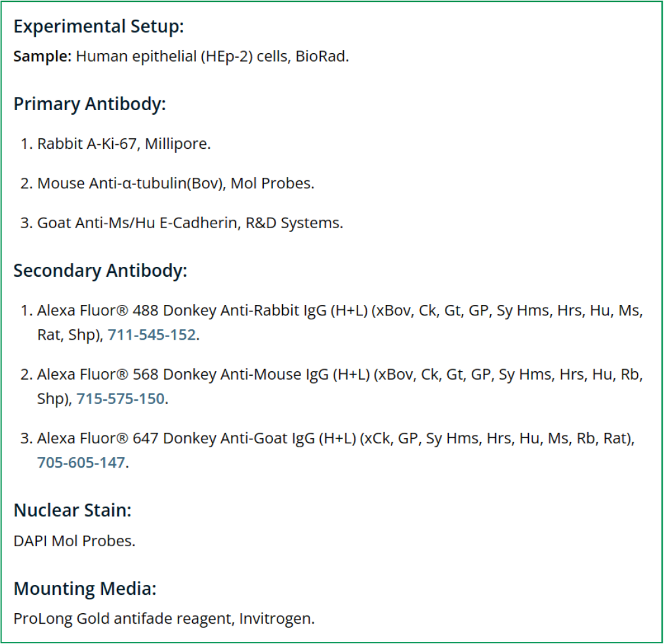The width and height of the screenshot is (664, 644).
Task: Click the Primary Antibody heading
Action: [90, 104]
